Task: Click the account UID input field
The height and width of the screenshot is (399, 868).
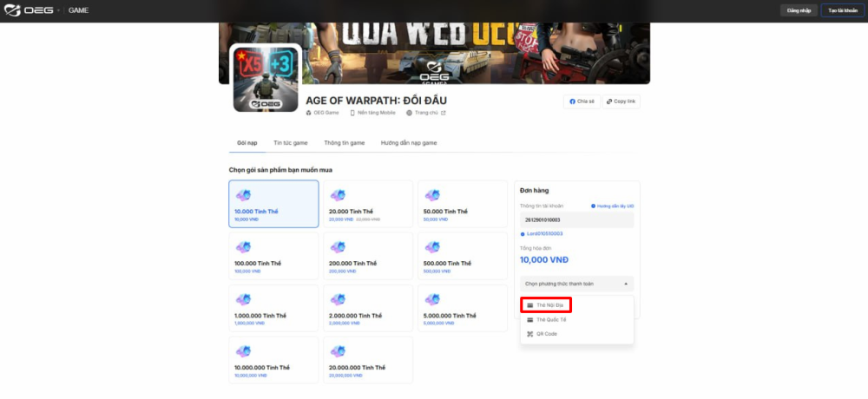Action: point(576,220)
